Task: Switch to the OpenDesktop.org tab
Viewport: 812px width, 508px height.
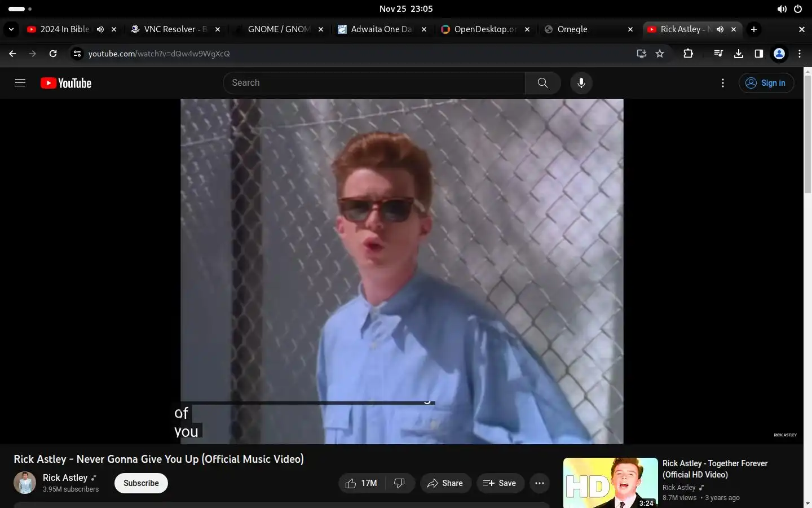Action: (479, 29)
